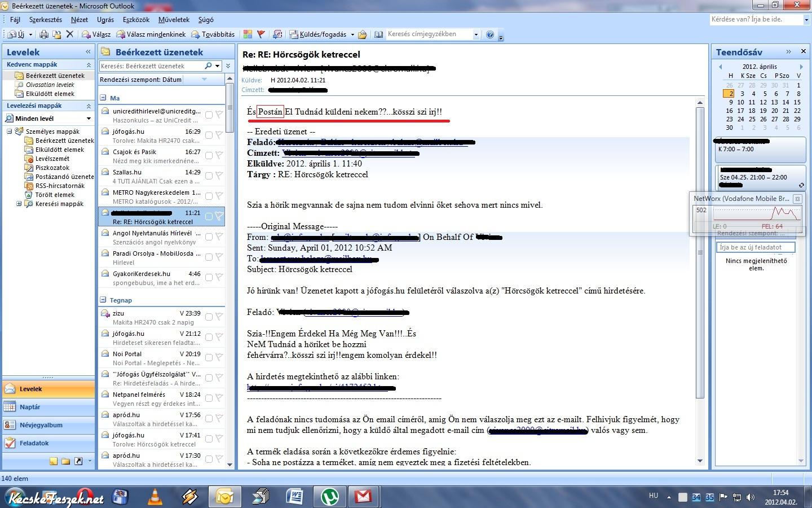Click the Send to OneNote toolbar icon
The height and width of the screenshot is (508, 812).
pyautogui.click(x=277, y=34)
